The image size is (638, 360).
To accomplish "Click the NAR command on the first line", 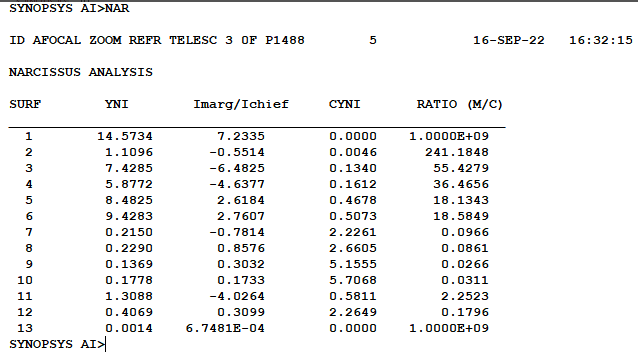I will (117, 8).
